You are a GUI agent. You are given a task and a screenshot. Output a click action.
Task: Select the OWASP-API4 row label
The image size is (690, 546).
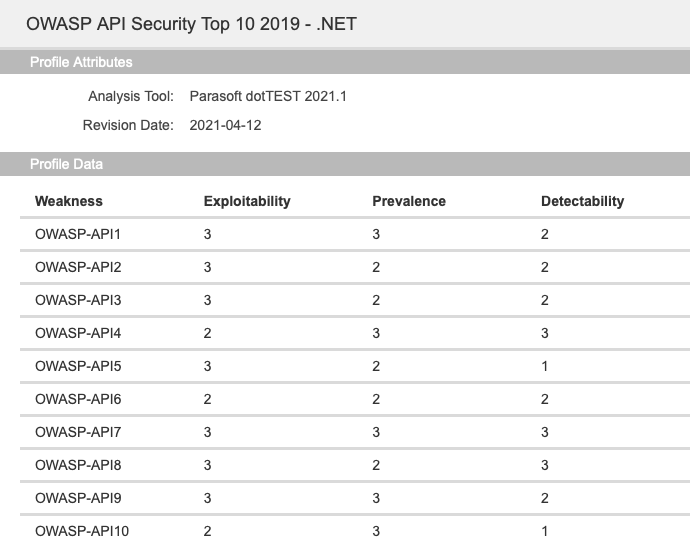pyautogui.click(x=78, y=333)
